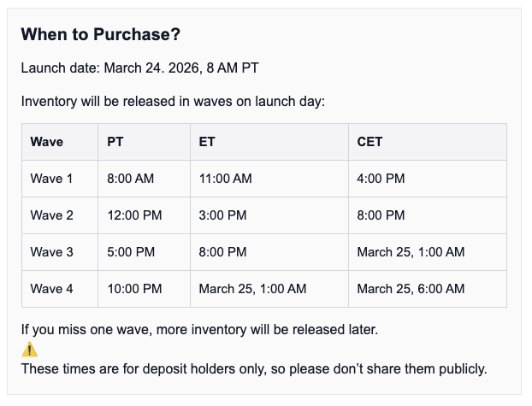Screen dimensions: 532x406
Task: Click the Wave 4 CET time March 25, 6:00 AM
Action: coord(411,289)
